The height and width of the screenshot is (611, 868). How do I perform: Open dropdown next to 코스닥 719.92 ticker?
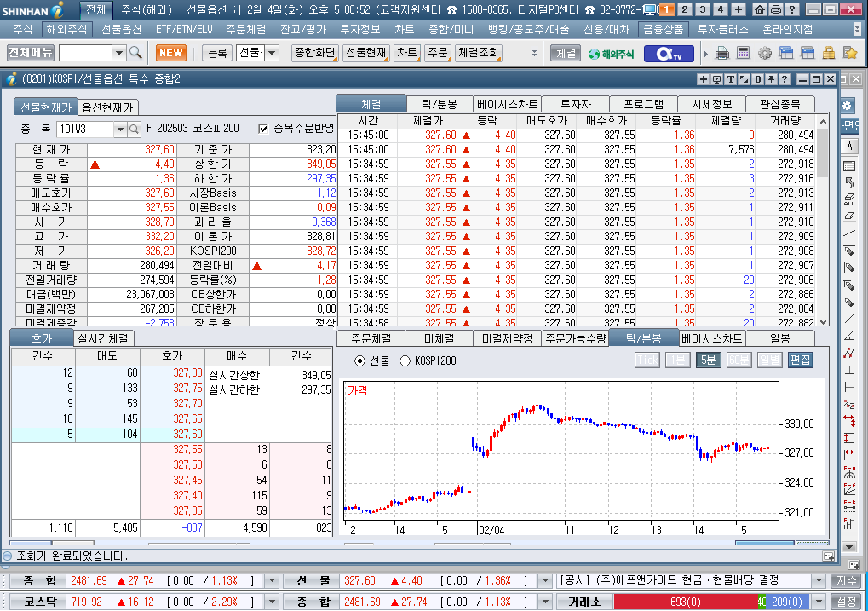[x=272, y=602]
